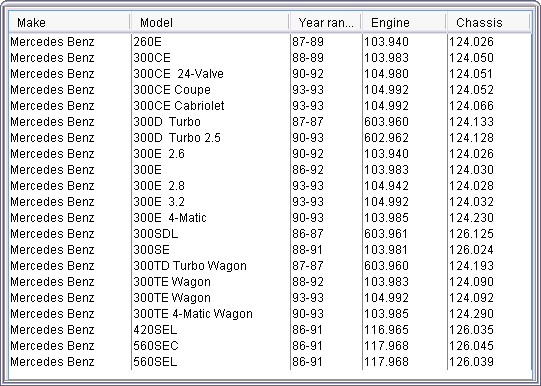
Task: Click year range 86-92
Action: point(308,170)
